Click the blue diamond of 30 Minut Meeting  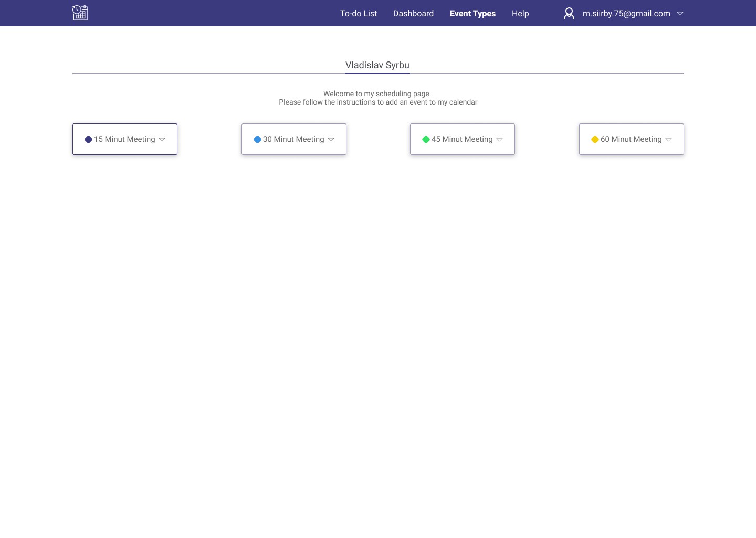pos(257,139)
